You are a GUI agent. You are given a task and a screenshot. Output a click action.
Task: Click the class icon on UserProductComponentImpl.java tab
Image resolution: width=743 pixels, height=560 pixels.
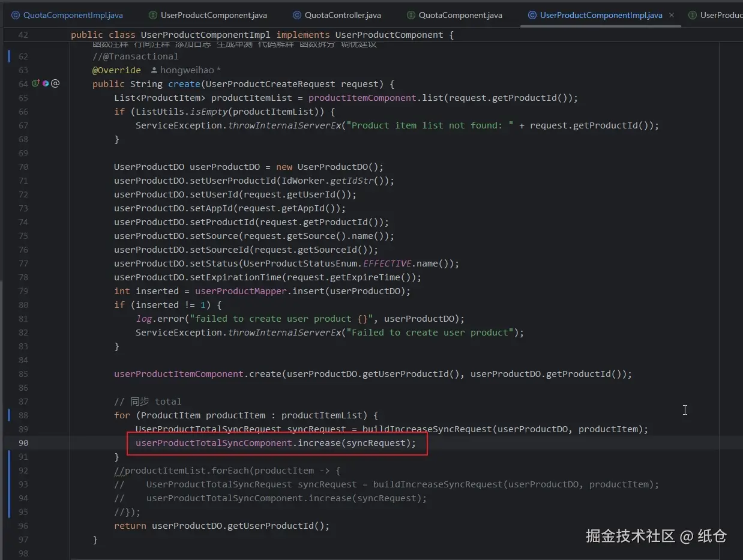tap(532, 15)
